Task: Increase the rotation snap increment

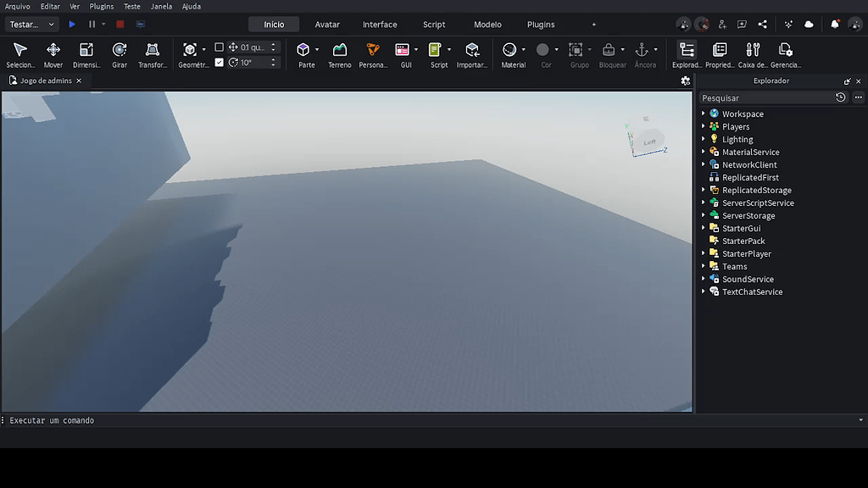Action: pyautogui.click(x=274, y=60)
